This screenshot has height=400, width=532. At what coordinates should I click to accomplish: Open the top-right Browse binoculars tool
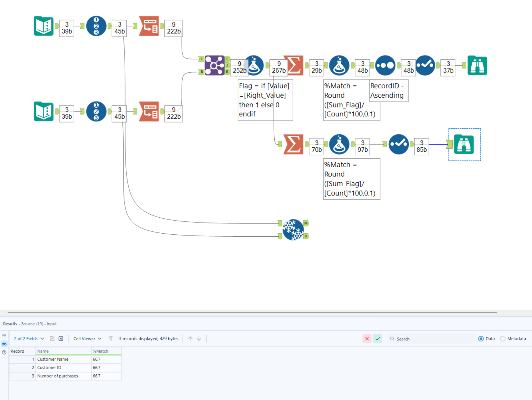[x=477, y=65]
